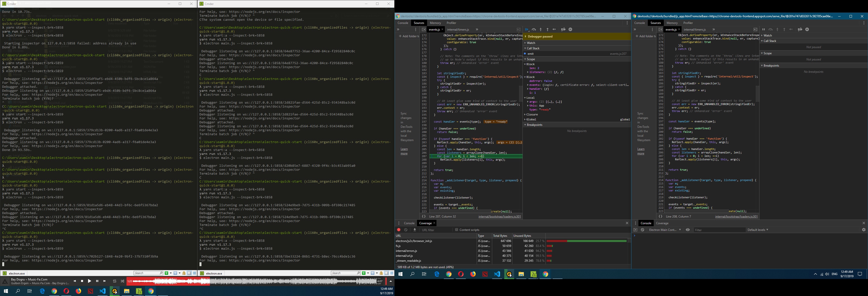Click the emit call stack frame
The height and width of the screenshot is (296, 868).
(x=531, y=54)
